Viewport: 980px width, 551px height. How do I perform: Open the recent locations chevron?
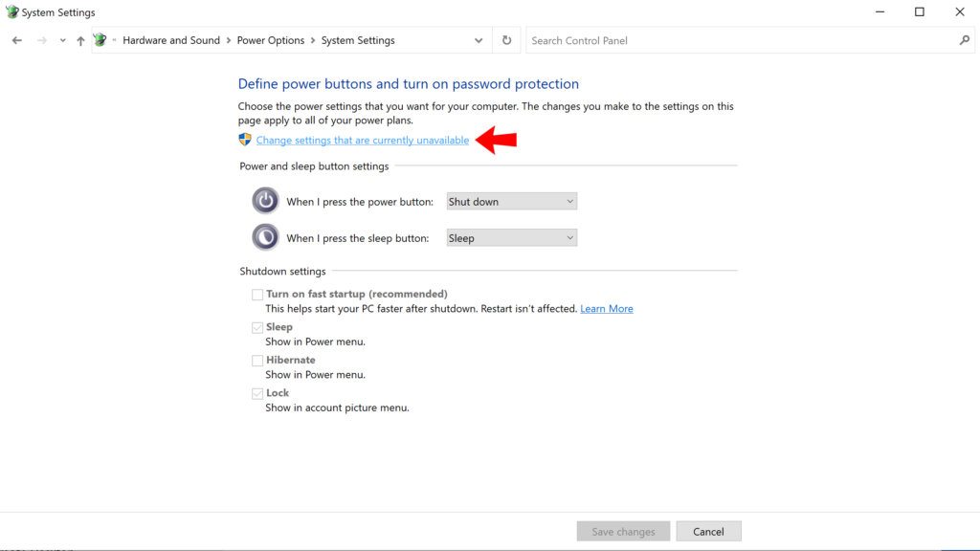click(62, 40)
